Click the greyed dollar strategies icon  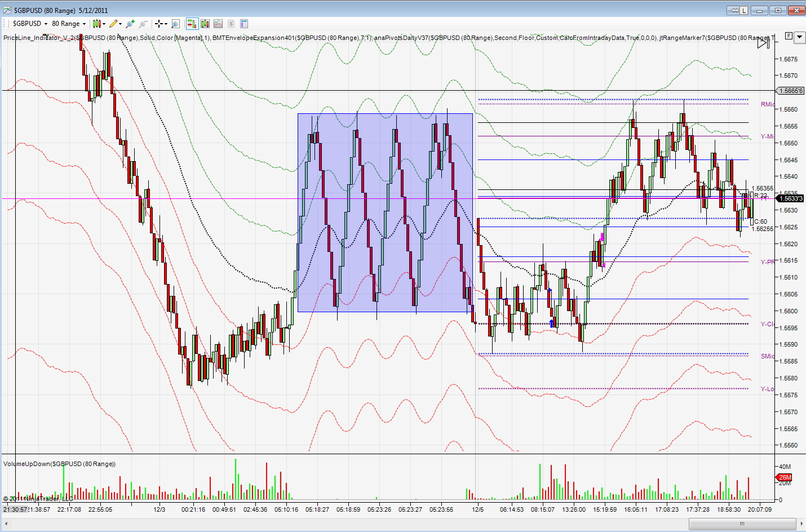(x=231, y=24)
